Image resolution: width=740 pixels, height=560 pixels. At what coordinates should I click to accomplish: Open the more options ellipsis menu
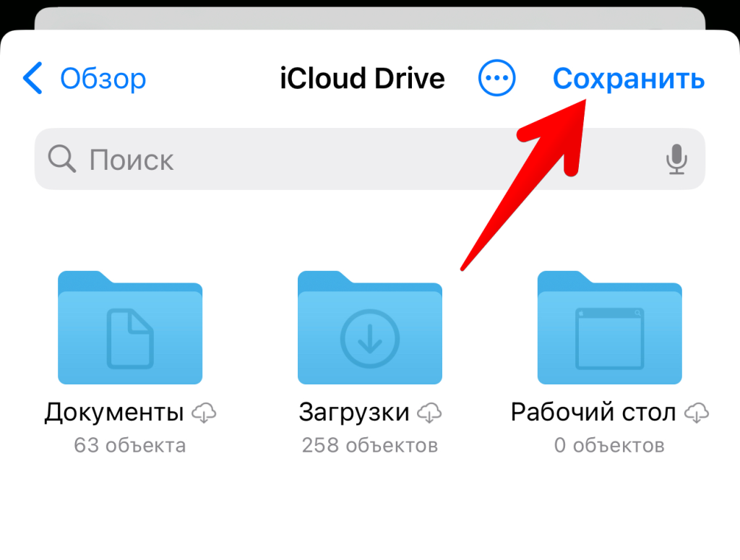point(496,78)
